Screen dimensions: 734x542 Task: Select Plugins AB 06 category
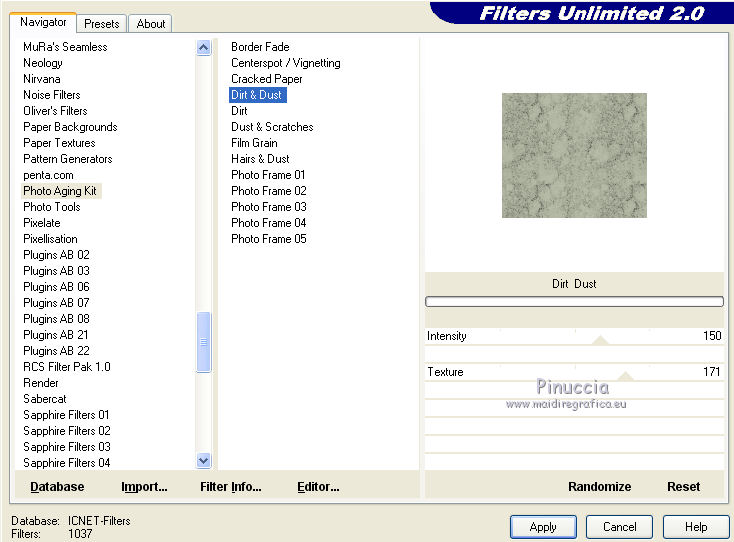coord(56,286)
